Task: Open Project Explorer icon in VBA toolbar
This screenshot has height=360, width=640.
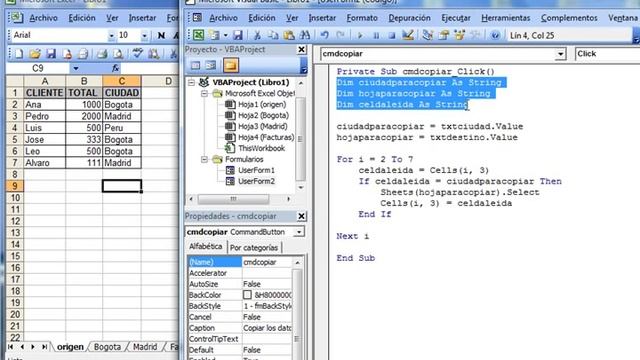Action: [427, 36]
